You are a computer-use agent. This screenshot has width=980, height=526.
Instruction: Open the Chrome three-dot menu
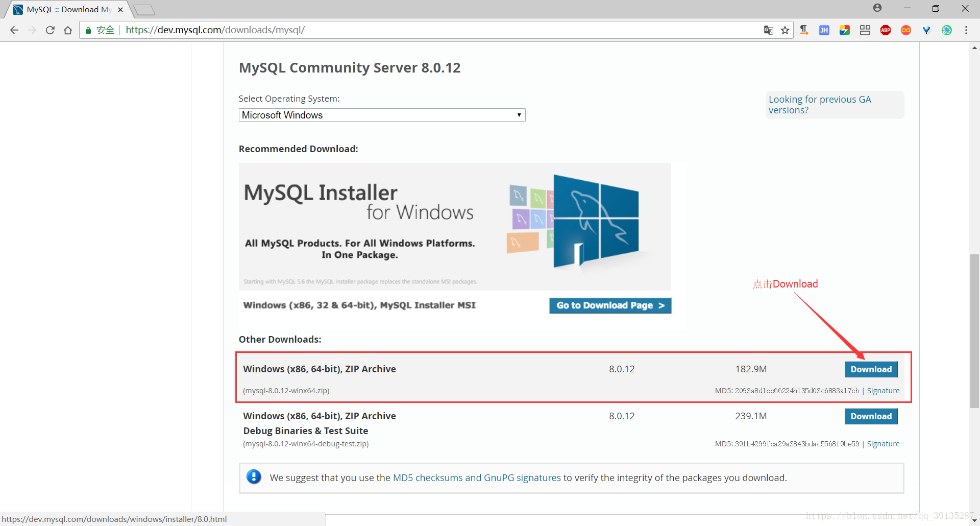[x=966, y=30]
